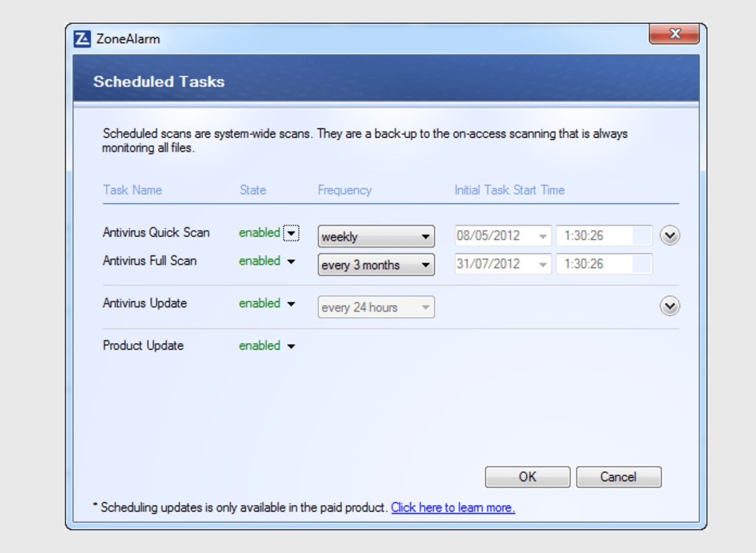Click the Product Update 'enabled' state text
Viewport: 756px width, 553px height.
pyautogui.click(x=260, y=346)
